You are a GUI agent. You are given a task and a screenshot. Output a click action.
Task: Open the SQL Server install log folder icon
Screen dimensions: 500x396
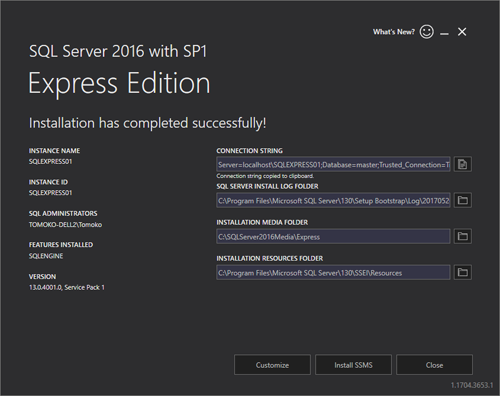463,200
